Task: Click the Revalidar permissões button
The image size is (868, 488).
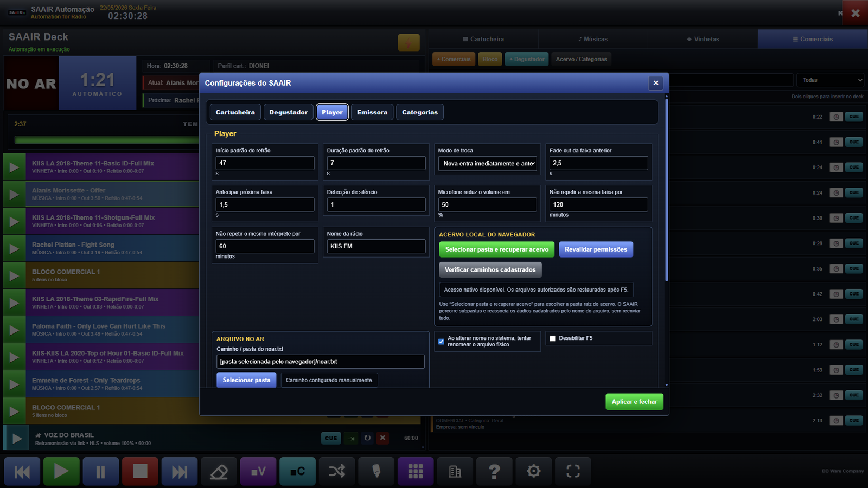Action: [x=596, y=249]
